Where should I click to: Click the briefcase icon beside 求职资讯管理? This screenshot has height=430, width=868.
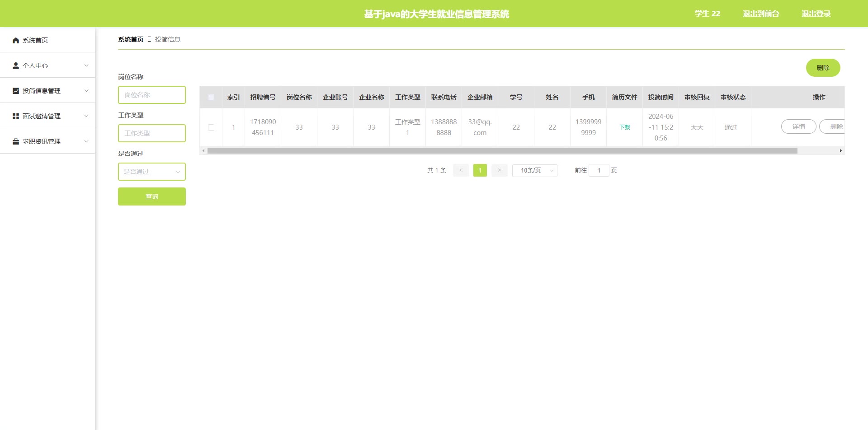click(x=16, y=141)
